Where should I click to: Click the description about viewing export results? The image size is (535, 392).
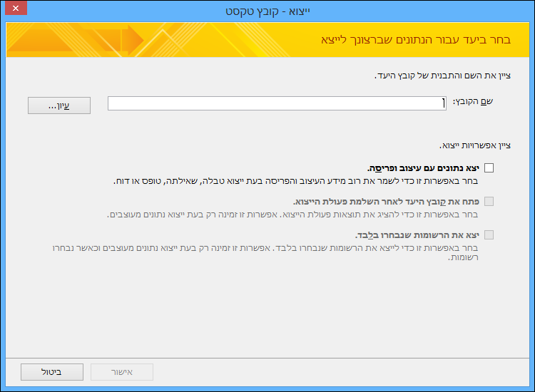click(x=292, y=215)
